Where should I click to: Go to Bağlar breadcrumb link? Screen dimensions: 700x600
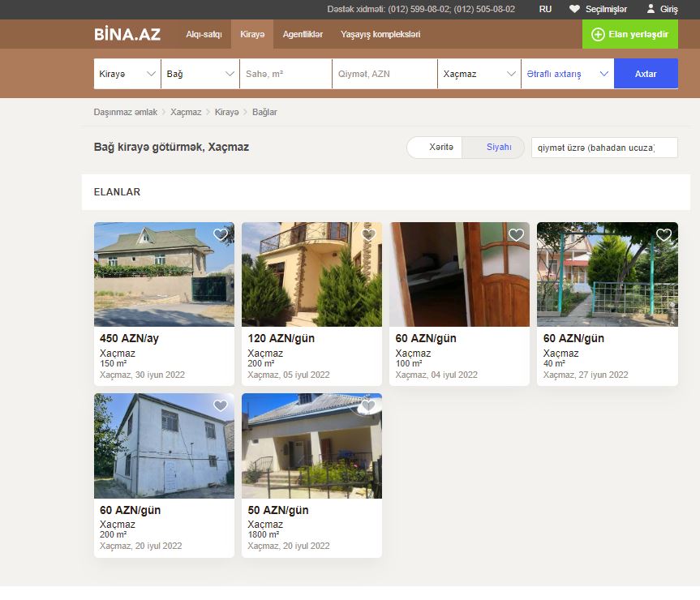[264, 112]
